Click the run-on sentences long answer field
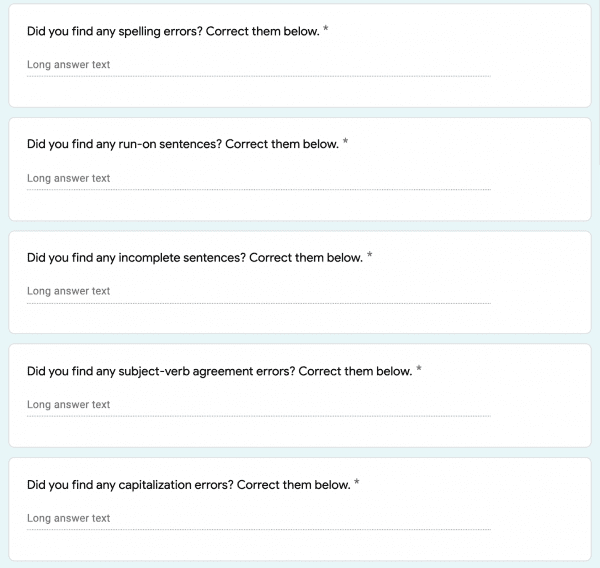 coord(258,179)
